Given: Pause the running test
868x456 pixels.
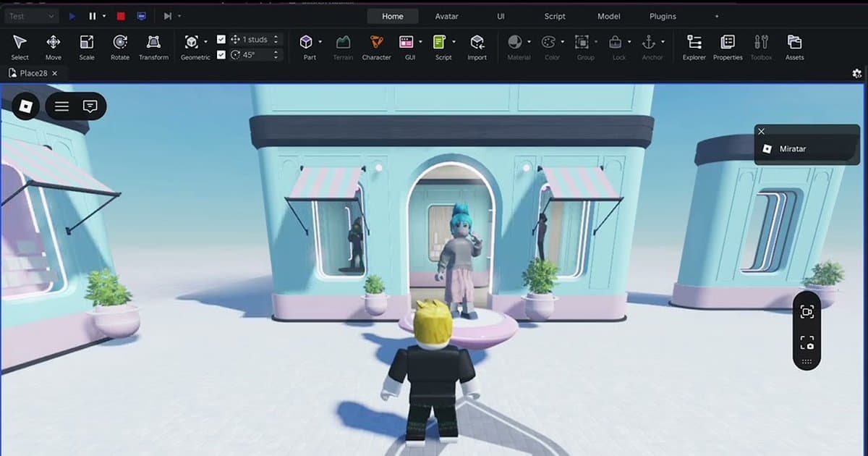Looking at the screenshot, I should click(93, 16).
